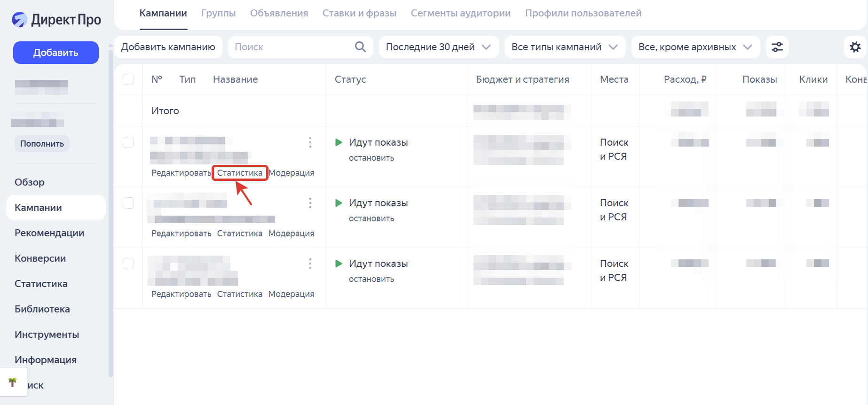This screenshot has width=868, height=405.
Task: Tick the select-all checkbox in table header
Action: (x=128, y=79)
